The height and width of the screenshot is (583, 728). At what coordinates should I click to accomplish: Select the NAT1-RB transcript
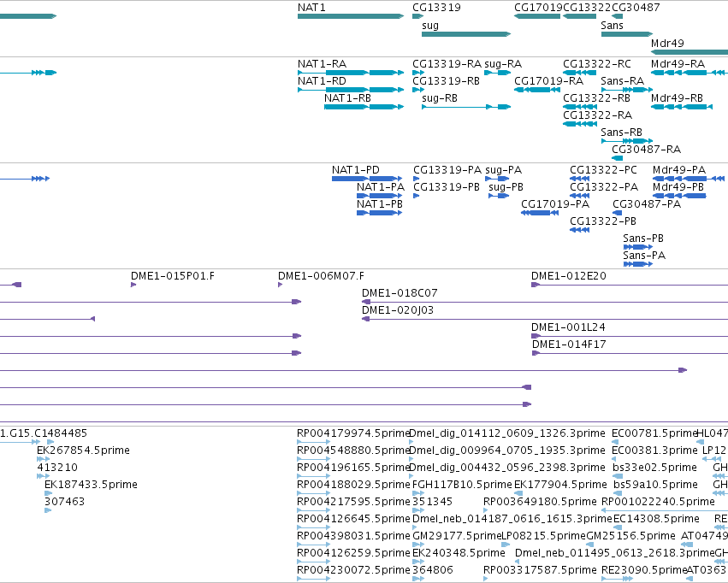coord(364,107)
